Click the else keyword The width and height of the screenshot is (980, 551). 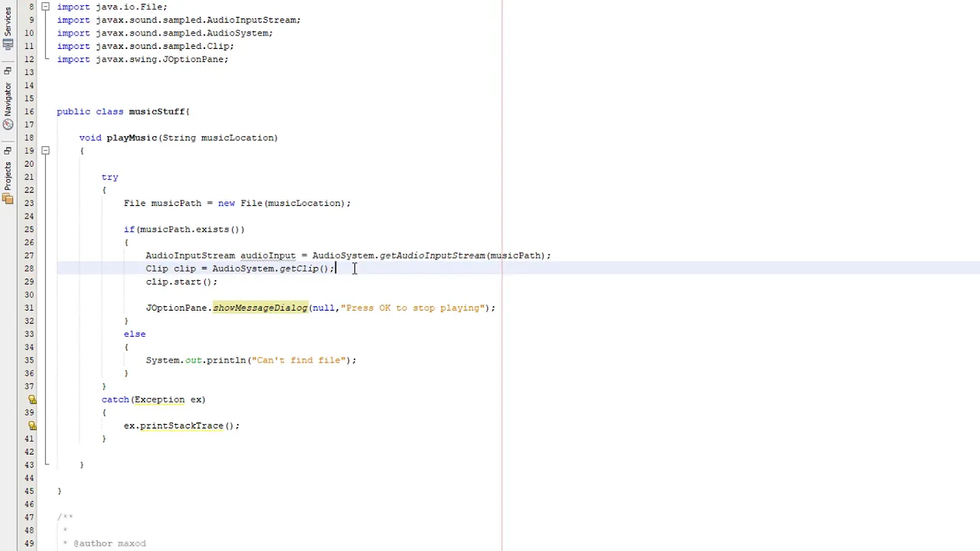point(135,334)
